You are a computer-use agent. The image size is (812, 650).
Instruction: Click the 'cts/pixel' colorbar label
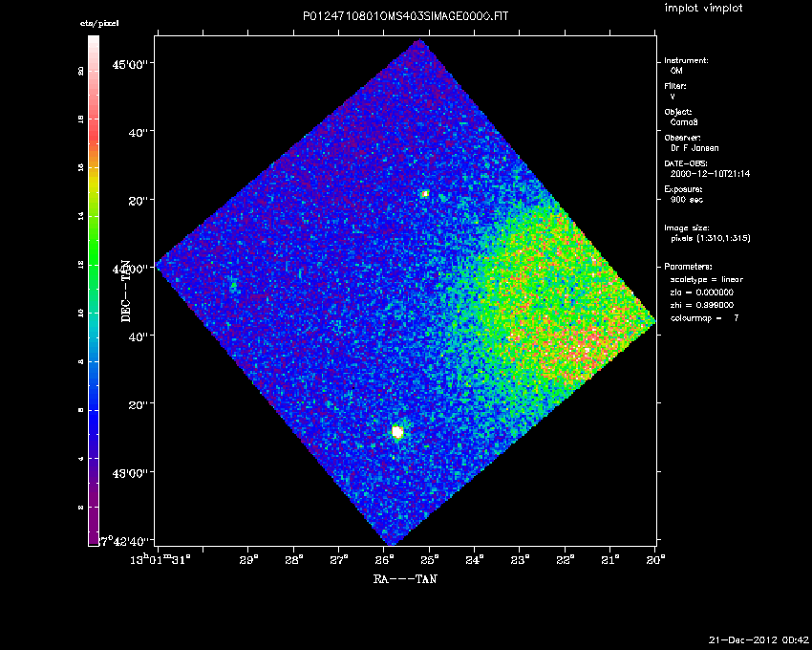(x=99, y=23)
